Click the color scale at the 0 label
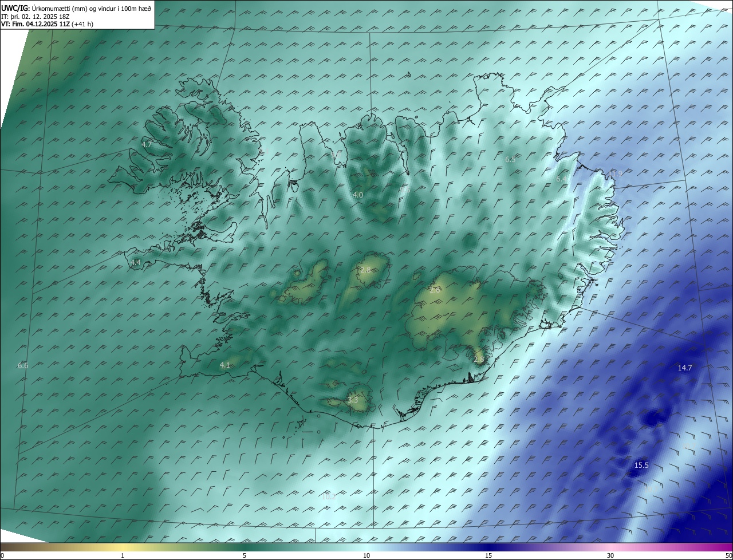 (x=2, y=555)
